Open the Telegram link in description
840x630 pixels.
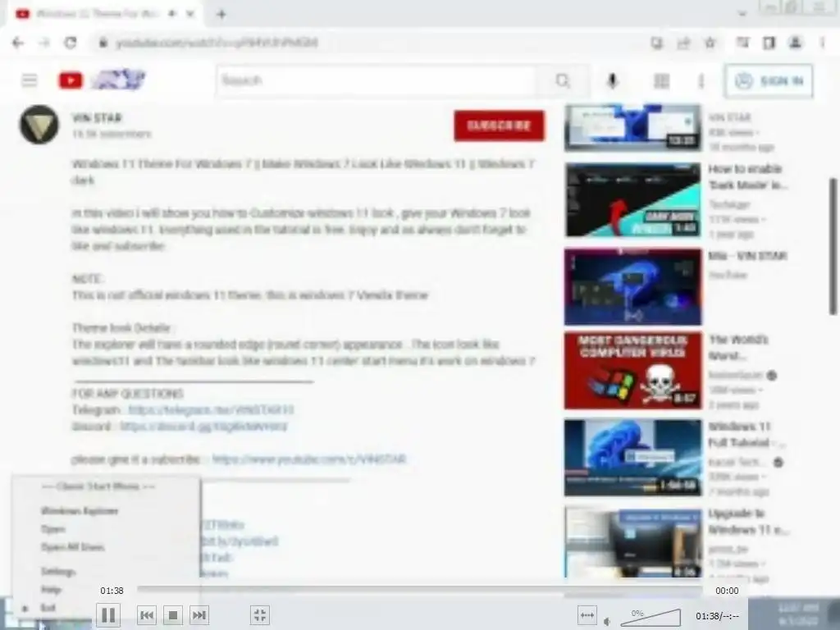click(x=211, y=410)
